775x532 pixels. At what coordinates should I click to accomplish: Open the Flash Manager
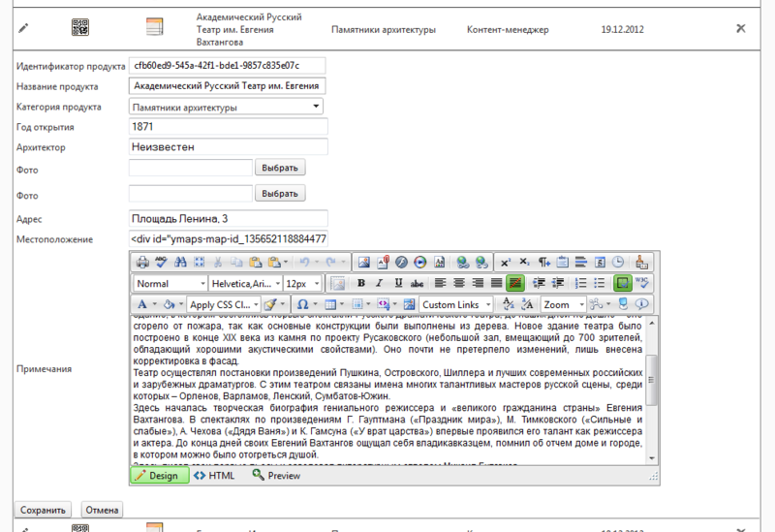pos(401,262)
